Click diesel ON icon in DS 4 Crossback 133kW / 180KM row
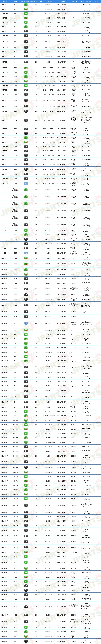This screenshot has height=644, width=101. coord(26,225)
